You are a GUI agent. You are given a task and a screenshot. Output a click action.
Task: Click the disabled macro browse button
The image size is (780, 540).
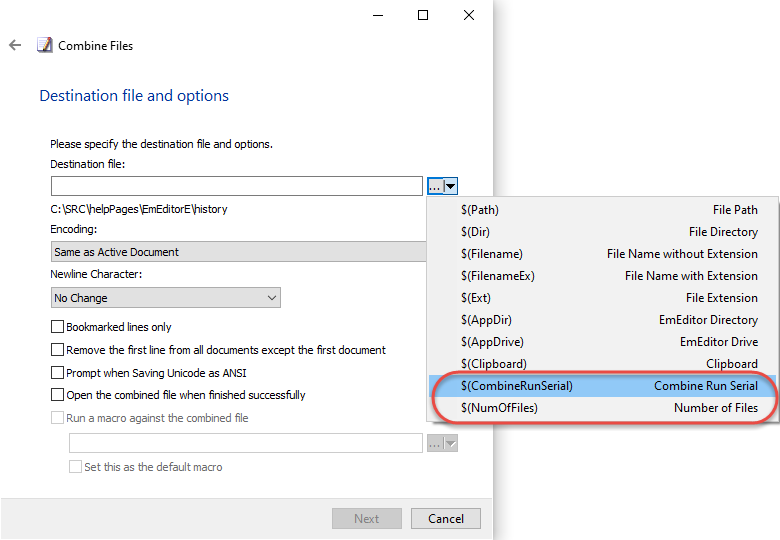[435, 443]
